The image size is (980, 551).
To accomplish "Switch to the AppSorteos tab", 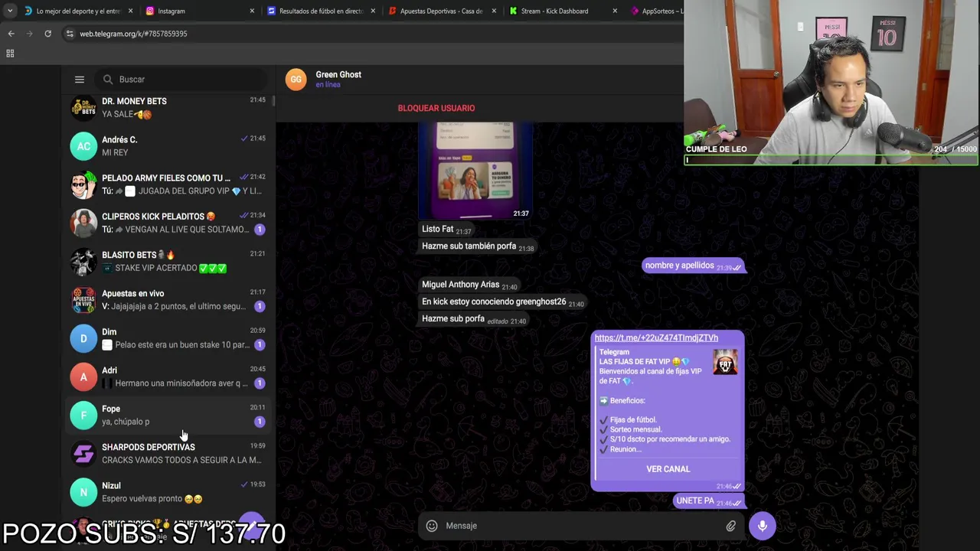I will click(x=655, y=11).
